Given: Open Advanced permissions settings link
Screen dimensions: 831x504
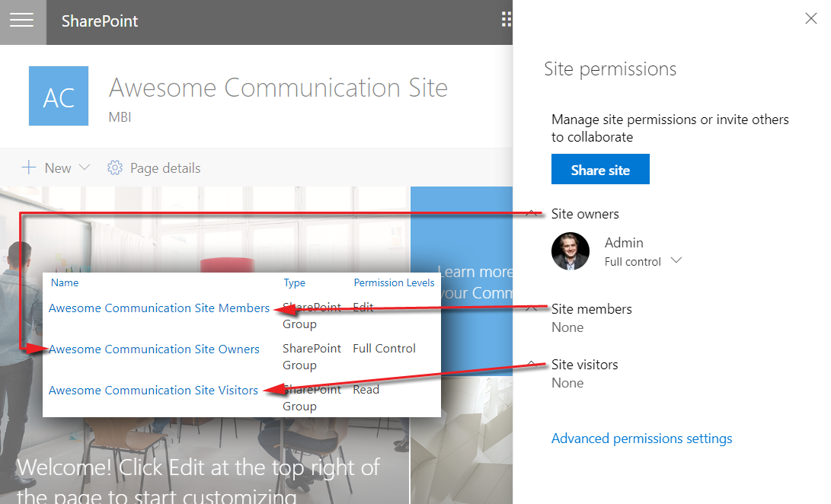Looking at the screenshot, I should [641, 439].
